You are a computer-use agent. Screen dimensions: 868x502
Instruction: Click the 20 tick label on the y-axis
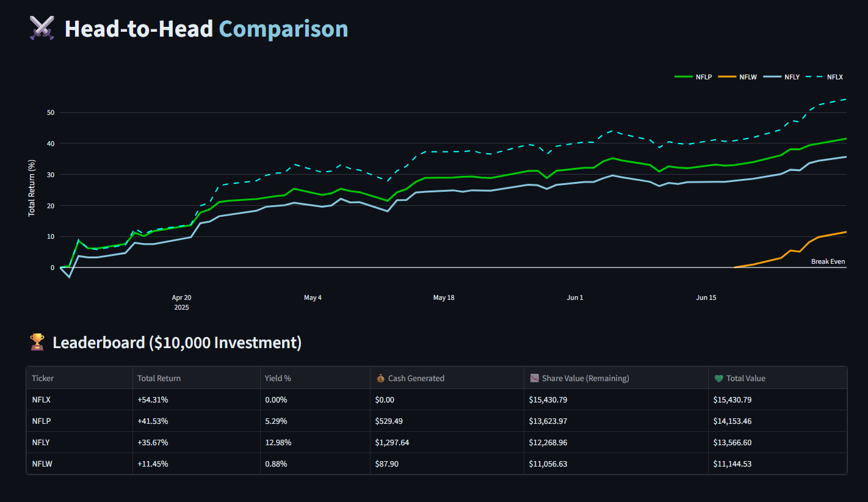point(51,206)
